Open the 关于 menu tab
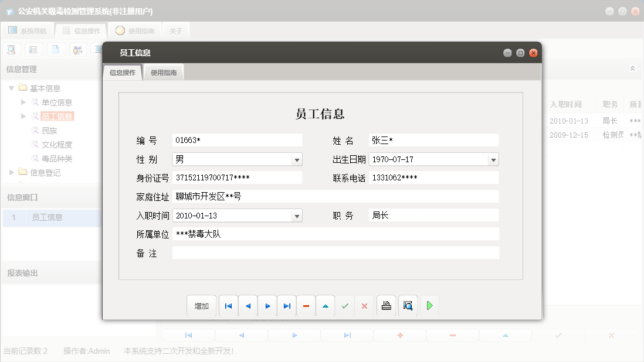644x362 pixels. [x=176, y=30]
